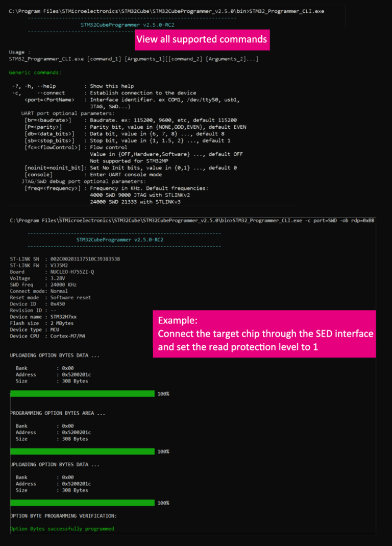Click the pink "View all supported commands" callout
This screenshot has height=546, width=392.
coord(202,39)
